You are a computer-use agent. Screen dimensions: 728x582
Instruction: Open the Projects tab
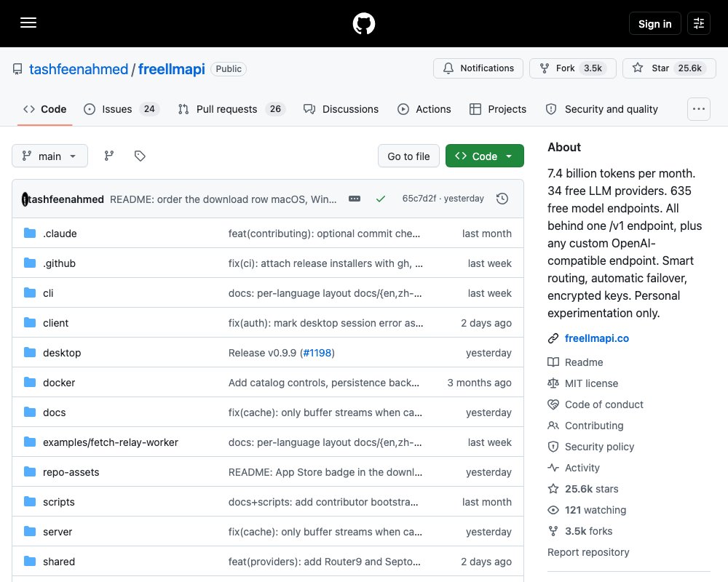498,109
